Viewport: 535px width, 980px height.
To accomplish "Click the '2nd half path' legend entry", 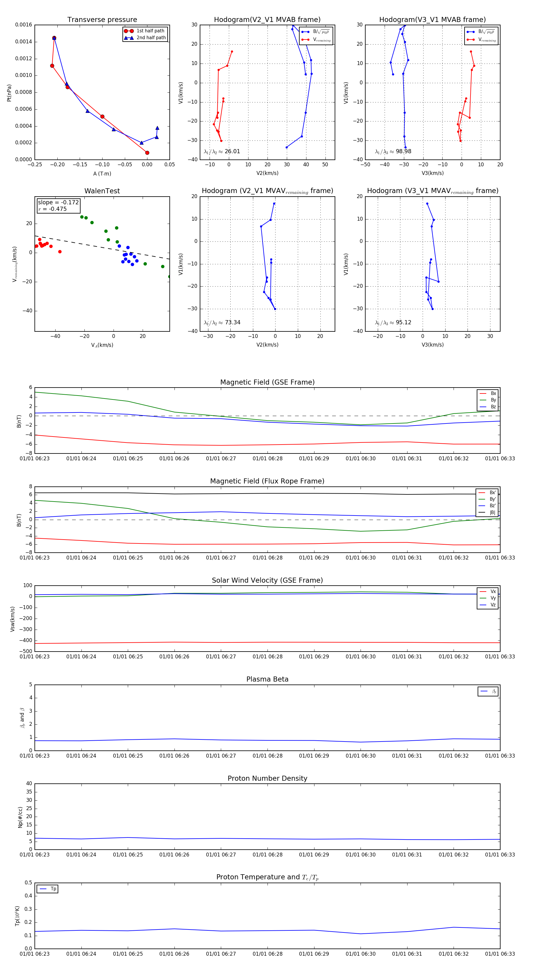I will pyautogui.click(x=145, y=38).
